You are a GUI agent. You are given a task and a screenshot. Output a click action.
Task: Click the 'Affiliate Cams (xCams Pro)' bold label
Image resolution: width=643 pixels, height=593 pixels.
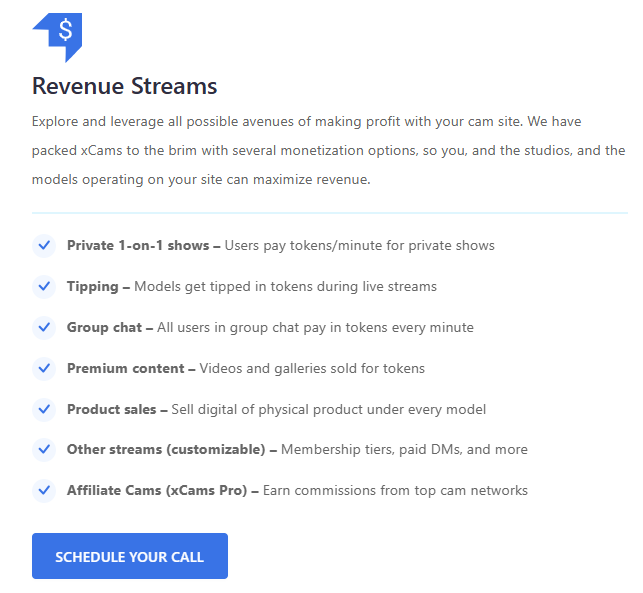click(157, 490)
